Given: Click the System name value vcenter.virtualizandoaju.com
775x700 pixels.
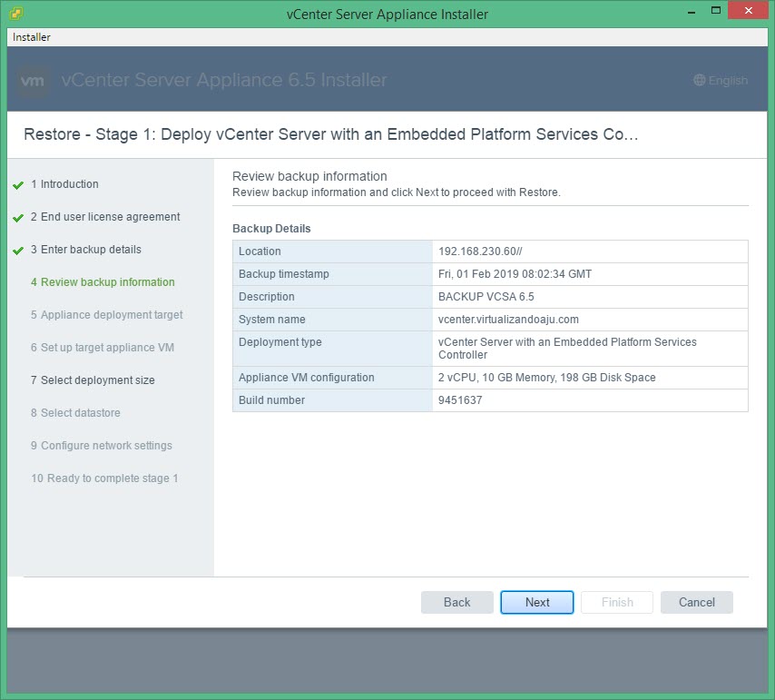Looking at the screenshot, I should (508, 320).
